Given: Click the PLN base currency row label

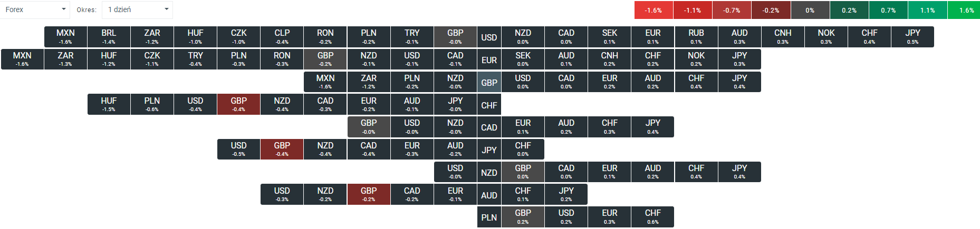Looking at the screenshot, I should pos(489,217).
